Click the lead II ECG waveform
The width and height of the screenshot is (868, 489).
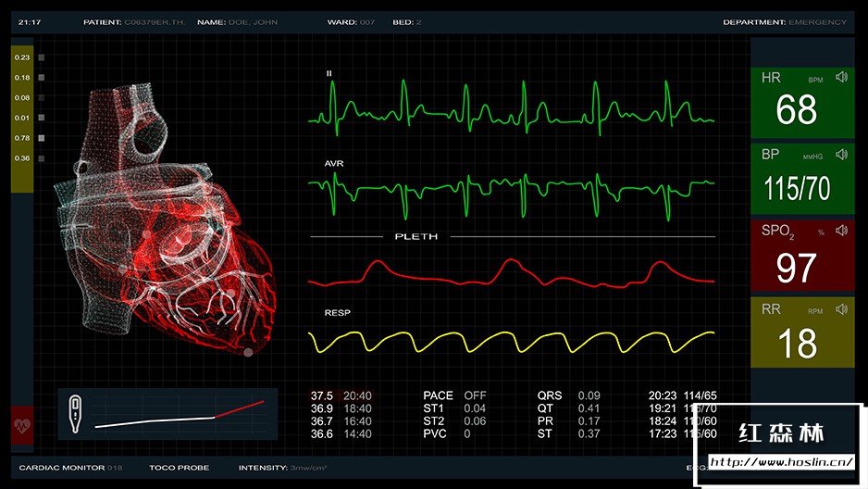(x=511, y=108)
